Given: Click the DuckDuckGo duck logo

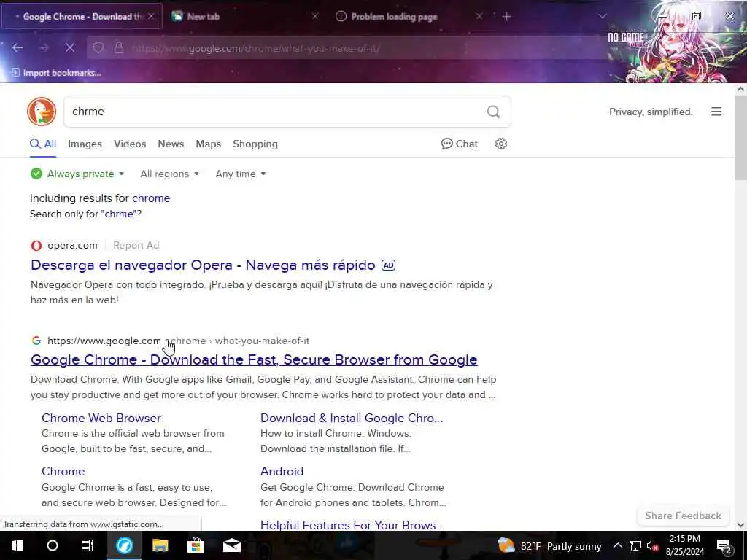Looking at the screenshot, I should [x=42, y=112].
